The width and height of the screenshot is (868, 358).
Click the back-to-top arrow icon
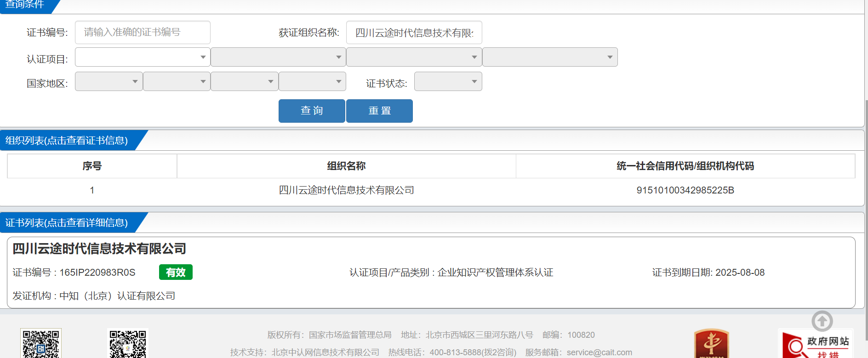pyautogui.click(x=822, y=321)
